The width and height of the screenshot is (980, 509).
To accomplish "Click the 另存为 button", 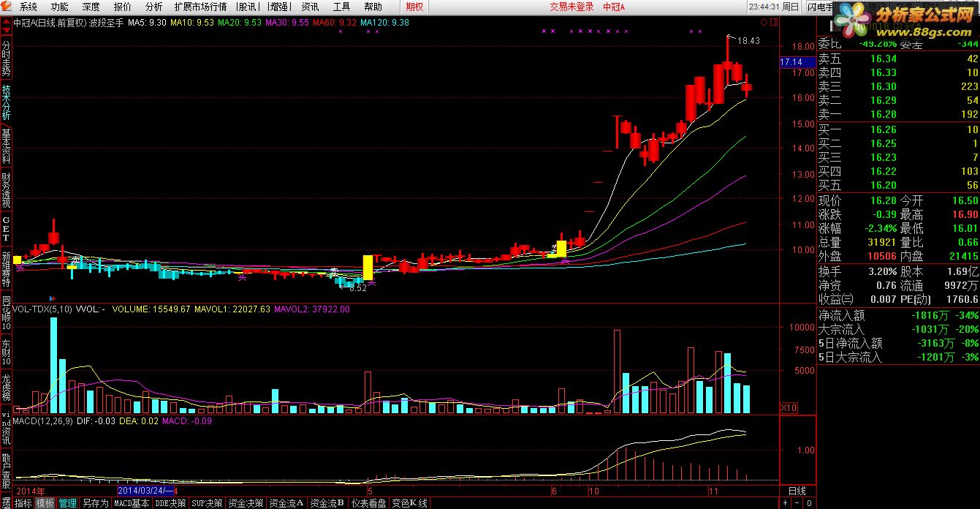I will point(95,503).
